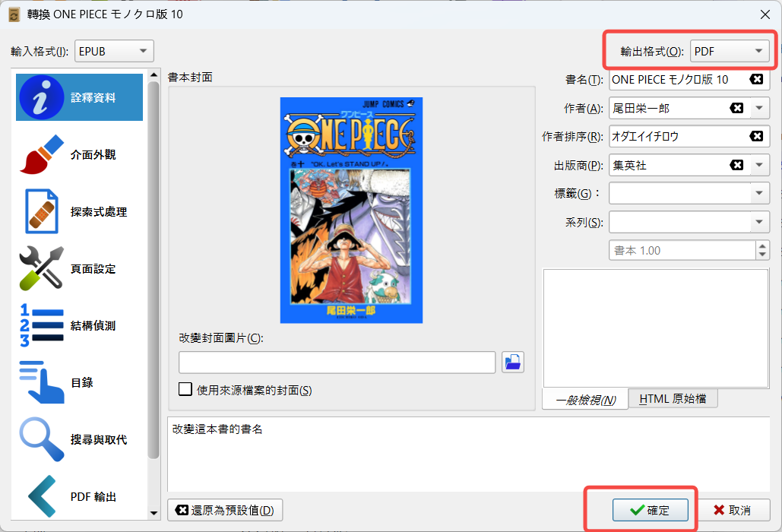Click the sidebar scroll-down arrow
Image resolution: width=782 pixels, height=532 pixels.
pyautogui.click(x=154, y=513)
